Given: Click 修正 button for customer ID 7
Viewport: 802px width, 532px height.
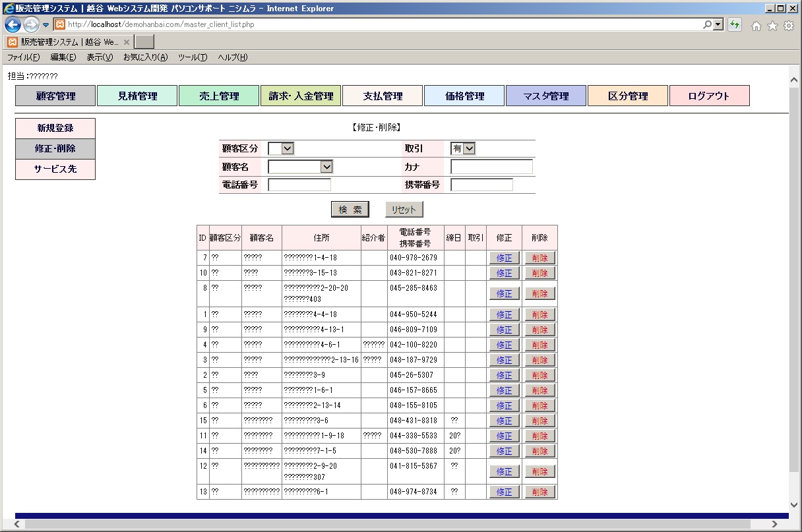Looking at the screenshot, I should click(x=505, y=258).
